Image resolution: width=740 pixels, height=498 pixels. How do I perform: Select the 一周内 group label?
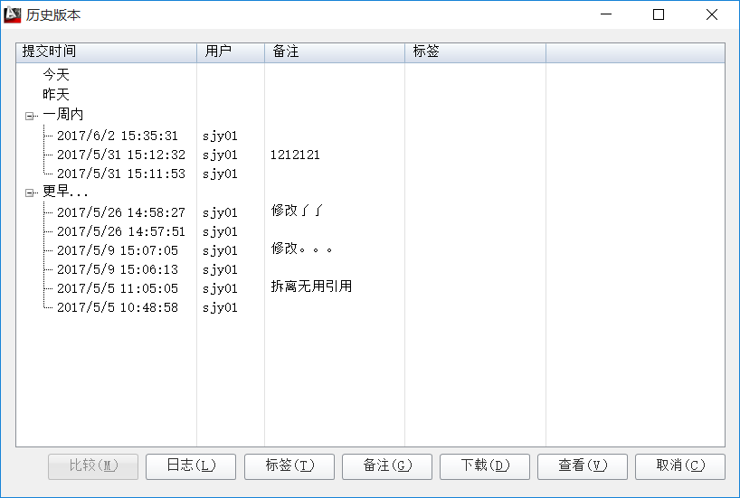(x=63, y=114)
